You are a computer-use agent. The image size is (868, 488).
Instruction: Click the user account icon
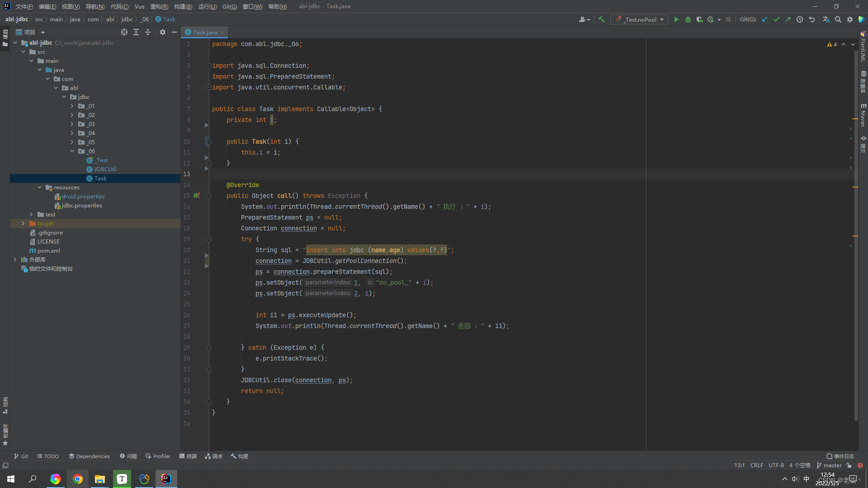[584, 19]
